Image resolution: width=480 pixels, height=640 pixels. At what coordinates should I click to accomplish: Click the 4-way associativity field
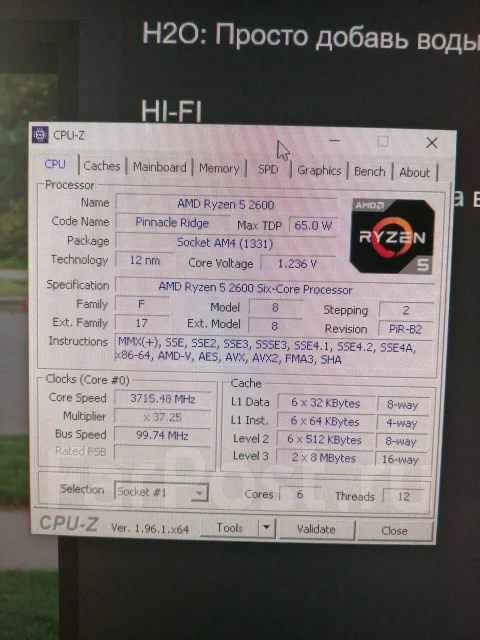click(402, 423)
